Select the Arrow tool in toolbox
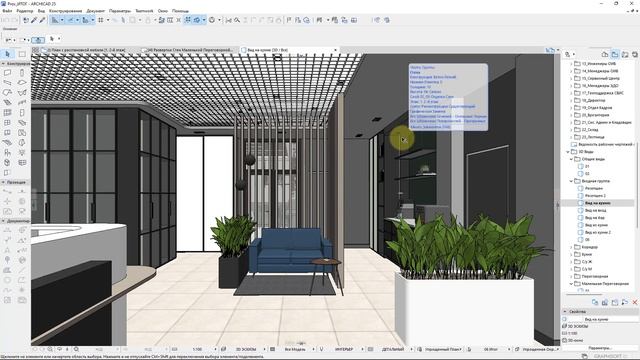Image resolution: width=640 pixels, height=360 pixels. point(7,54)
